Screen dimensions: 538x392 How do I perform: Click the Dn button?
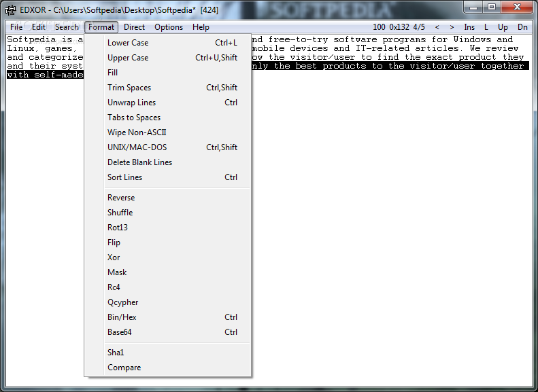[522, 27]
